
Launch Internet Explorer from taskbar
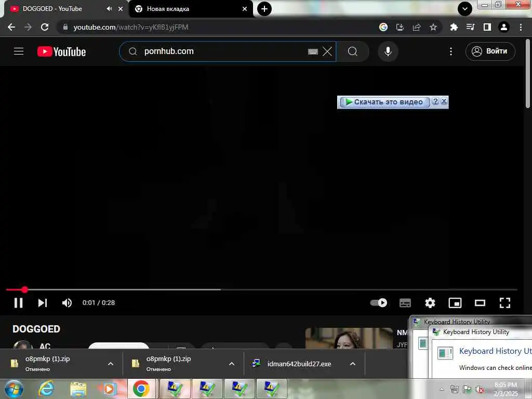pos(46,389)
